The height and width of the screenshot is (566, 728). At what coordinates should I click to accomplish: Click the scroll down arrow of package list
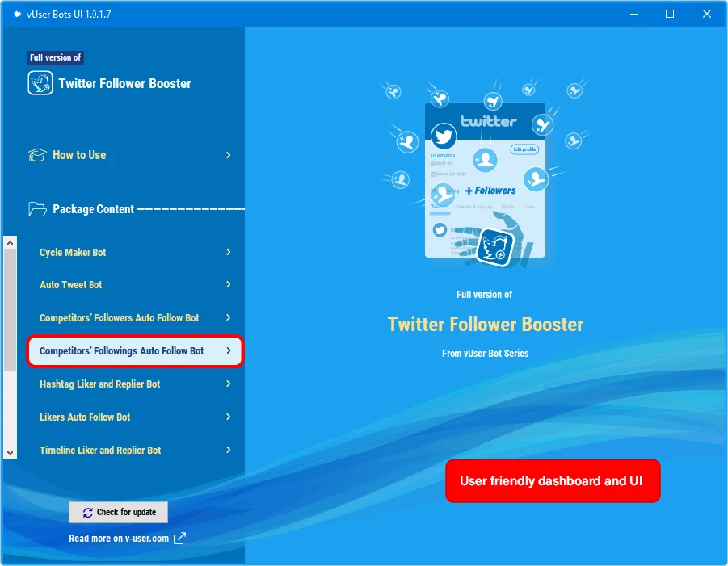(11, 452)
